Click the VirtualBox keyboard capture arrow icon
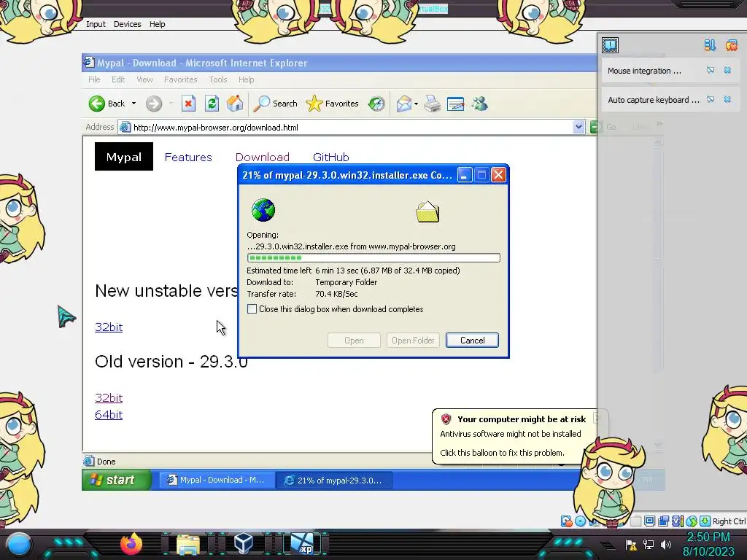747x560 pixels. (x=705, y=521)
